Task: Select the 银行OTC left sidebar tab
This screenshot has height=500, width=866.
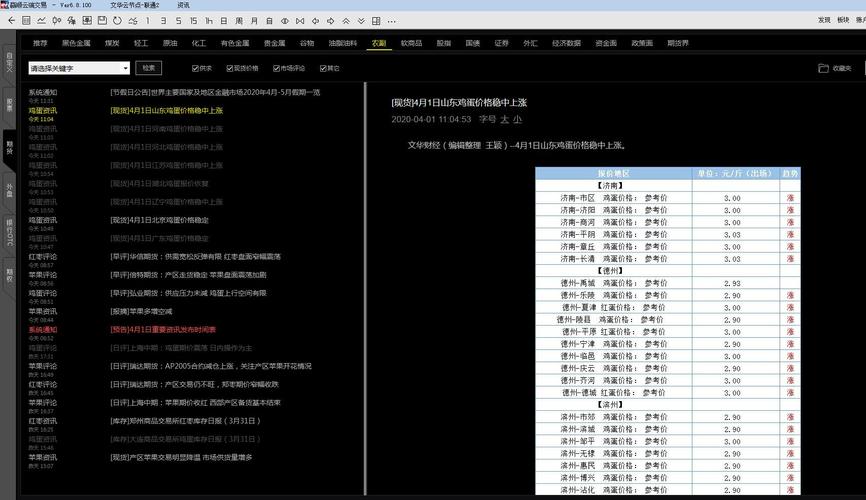Action: point(9,232)
